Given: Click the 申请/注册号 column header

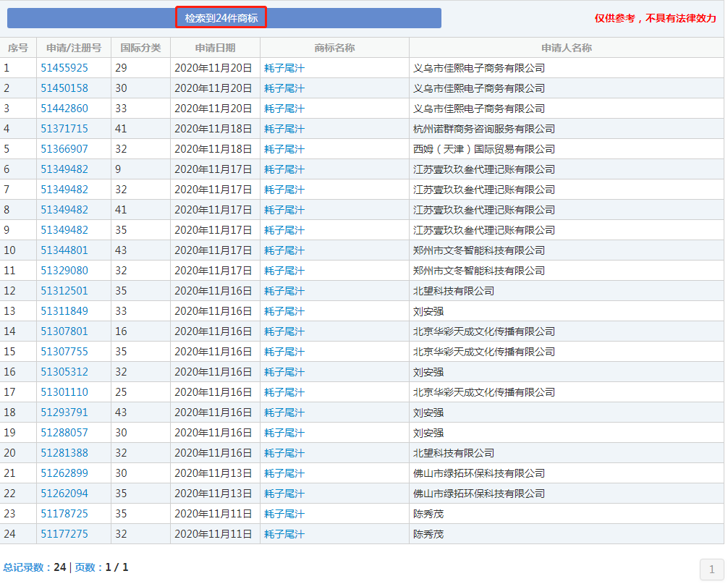Looking at the screenshot, I should pos(74,48).
